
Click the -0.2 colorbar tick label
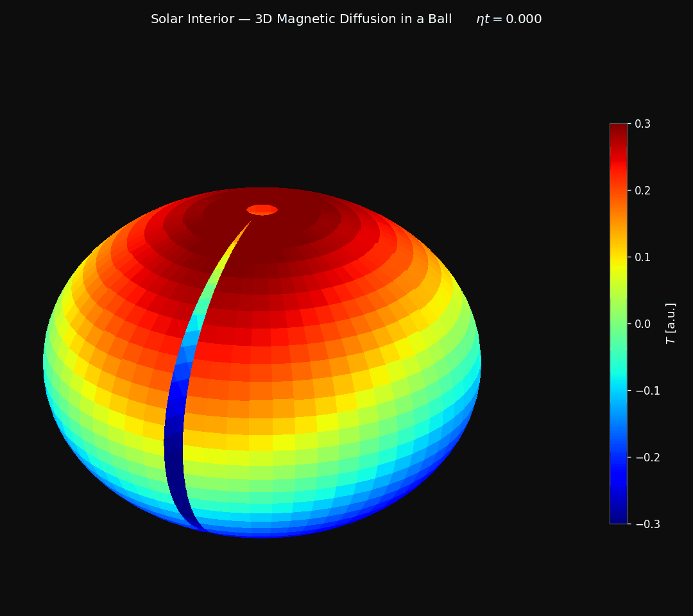pos(642,456)
